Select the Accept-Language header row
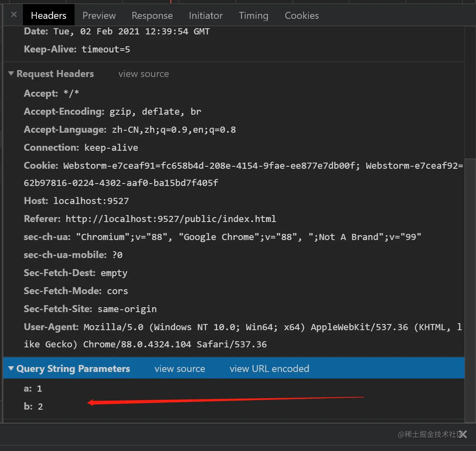 (129, 129)
